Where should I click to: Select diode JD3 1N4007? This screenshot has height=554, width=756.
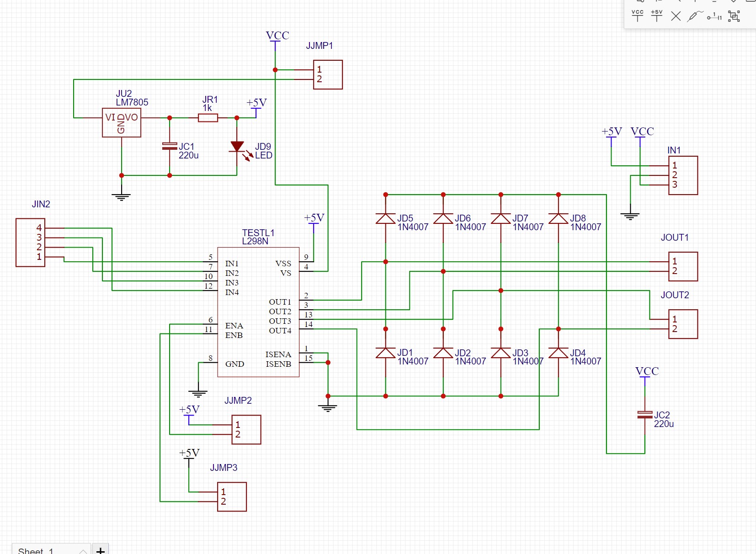(501, 353)
